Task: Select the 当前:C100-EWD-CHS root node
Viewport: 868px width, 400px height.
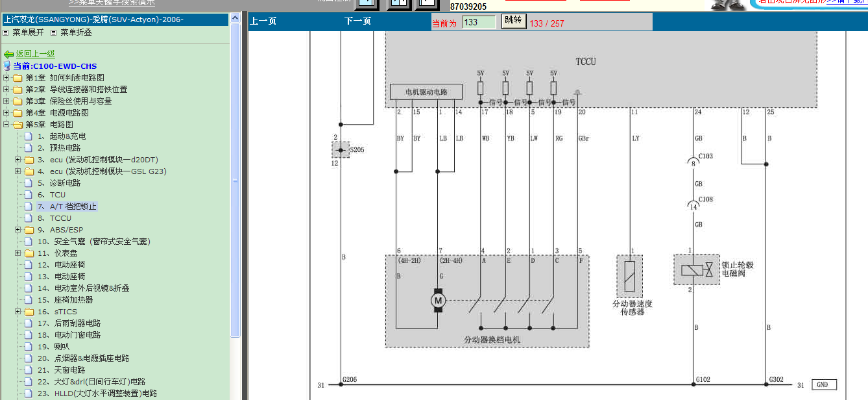Action: point(55,66)
